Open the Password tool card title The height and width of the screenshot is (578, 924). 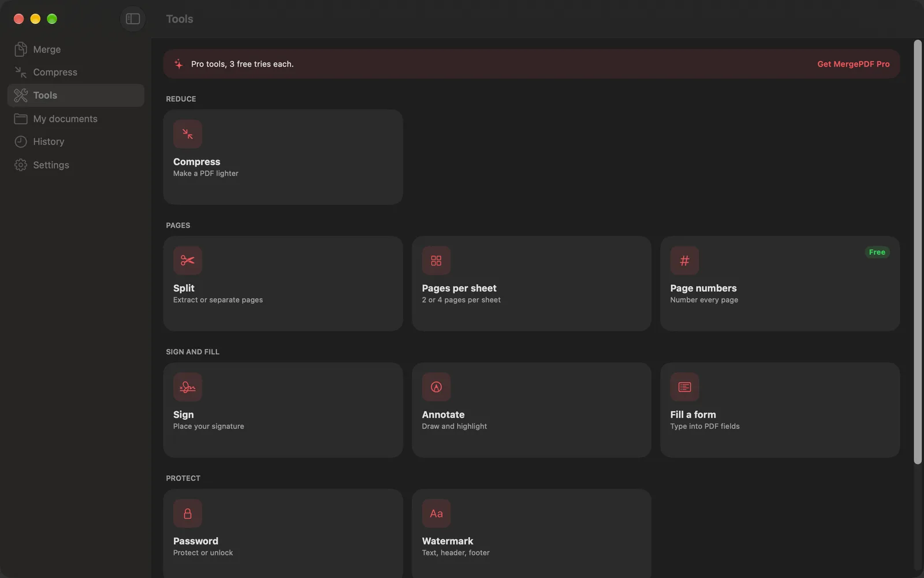tap(196, 541)
